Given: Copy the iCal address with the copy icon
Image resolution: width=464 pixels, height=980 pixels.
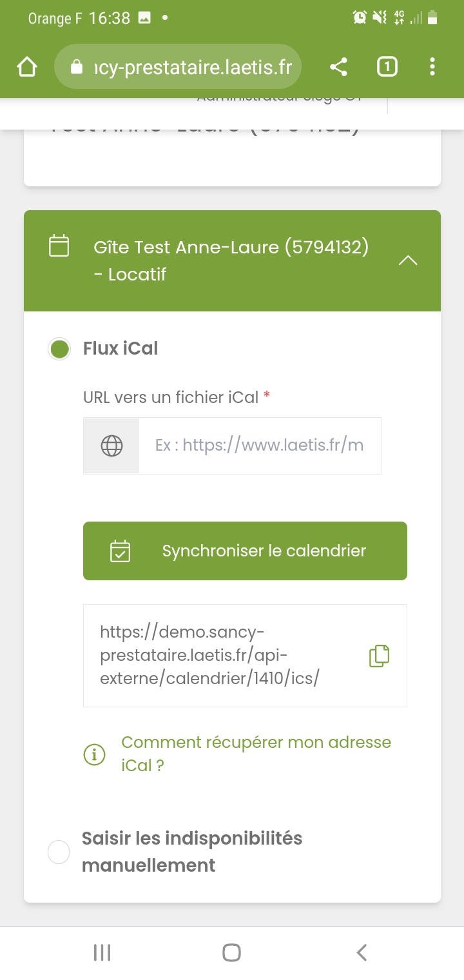Looking at the screenshot, I should tap(380, 655).
